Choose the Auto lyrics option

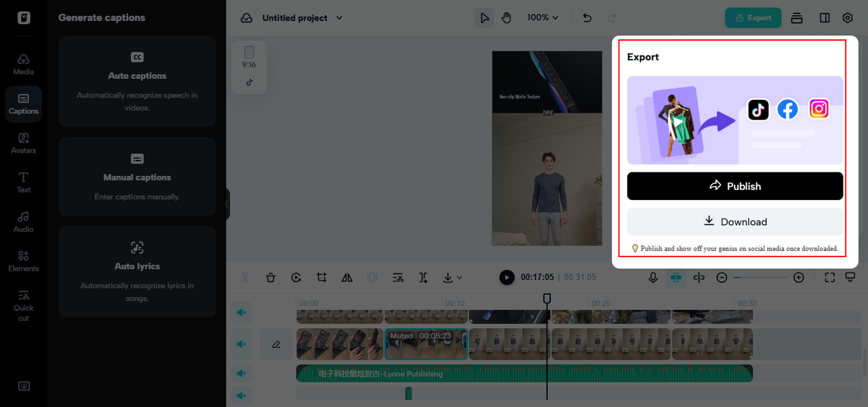137,271
